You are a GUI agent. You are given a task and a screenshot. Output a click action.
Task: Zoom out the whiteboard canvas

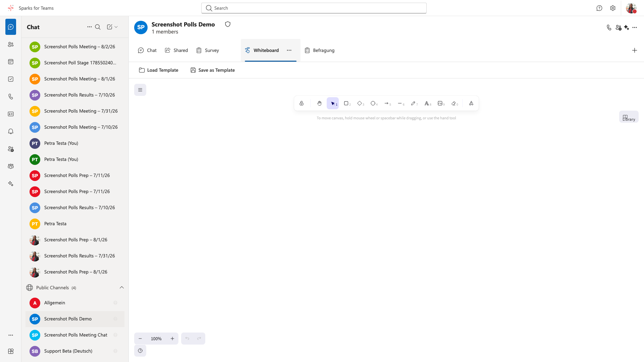[x=140, y=339]
